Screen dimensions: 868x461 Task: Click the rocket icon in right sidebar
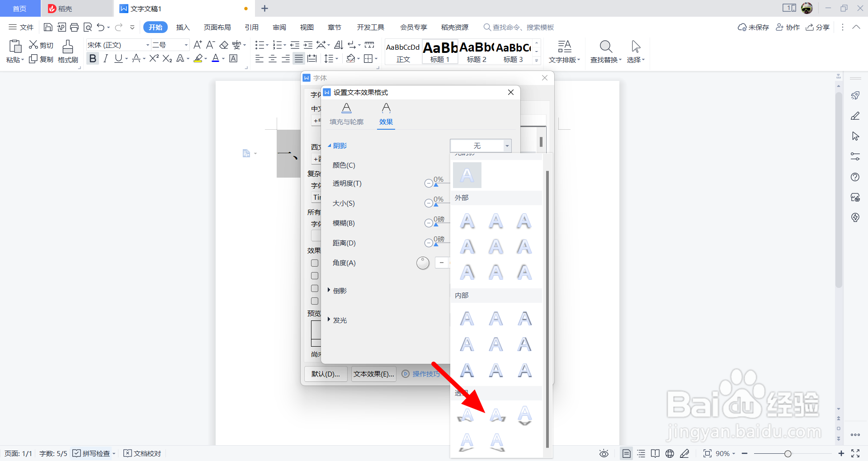pyautogui.click(x=855, y=95)
